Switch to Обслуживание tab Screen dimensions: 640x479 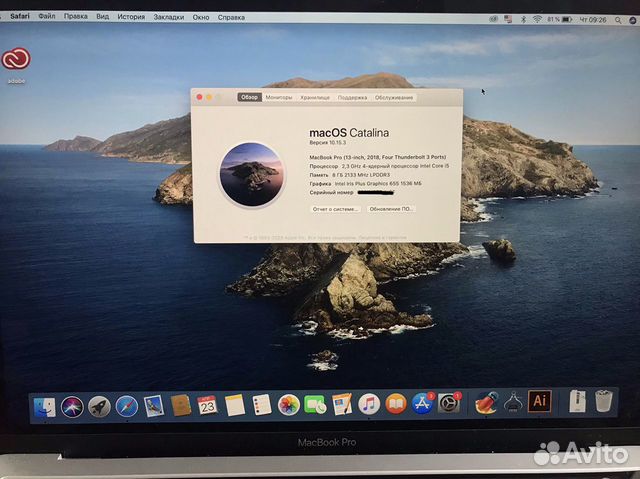[394, 98]
